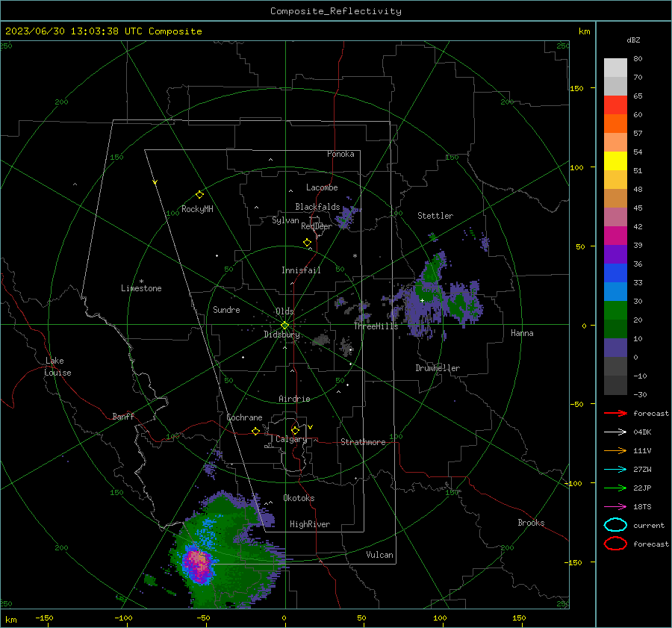Click the radar site diamond at Olds
Viewport: 672px width, 628px height.
point(284,326)
